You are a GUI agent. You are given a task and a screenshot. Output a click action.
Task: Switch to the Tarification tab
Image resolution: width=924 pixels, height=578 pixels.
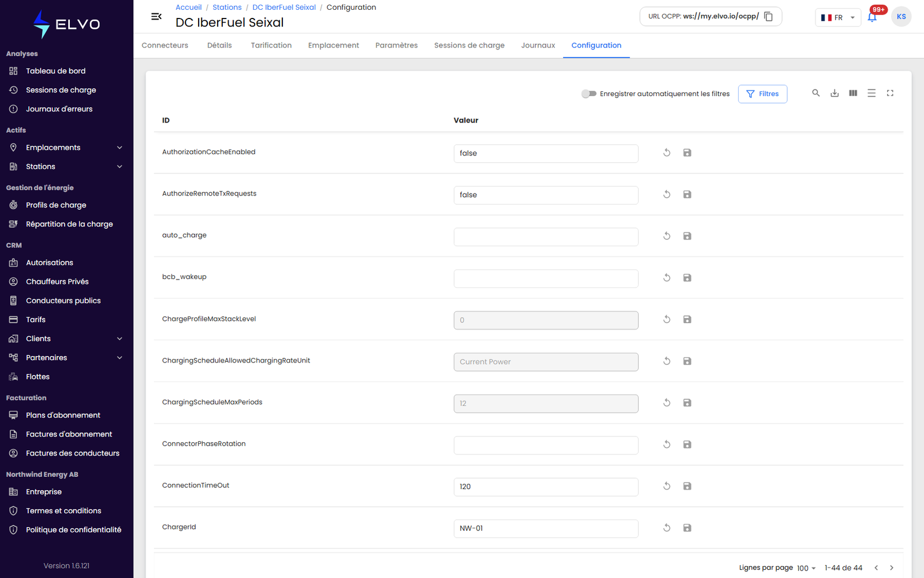tap(271, 45)
